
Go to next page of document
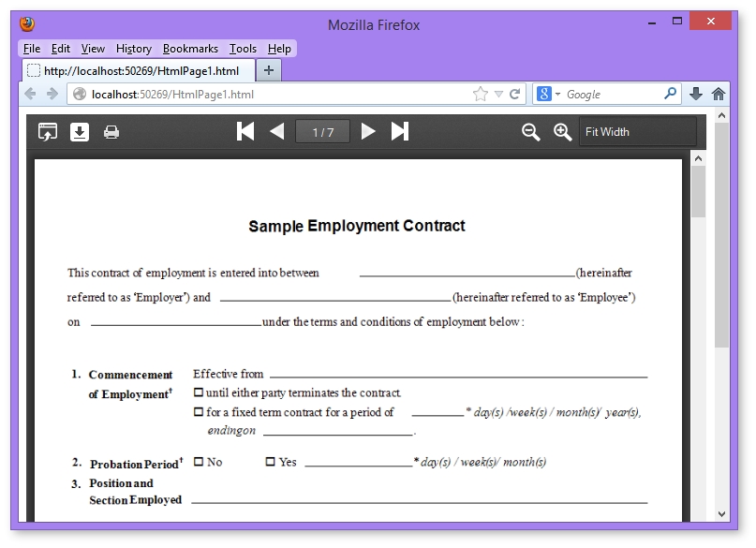pyautogui.click(x=368, y=131)
